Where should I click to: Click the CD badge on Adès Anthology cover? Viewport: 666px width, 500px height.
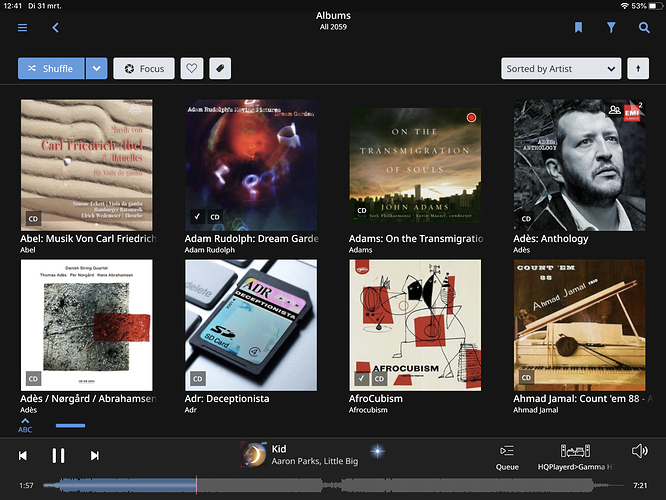526,219
